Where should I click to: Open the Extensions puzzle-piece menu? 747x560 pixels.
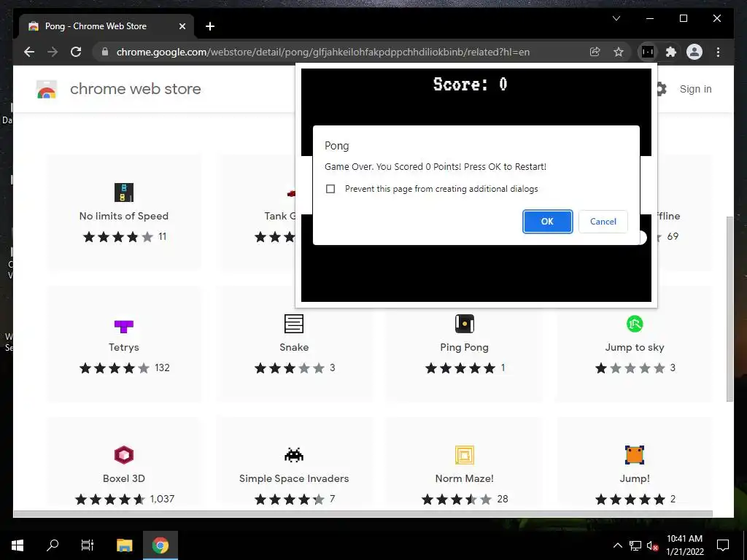(671, 52)
